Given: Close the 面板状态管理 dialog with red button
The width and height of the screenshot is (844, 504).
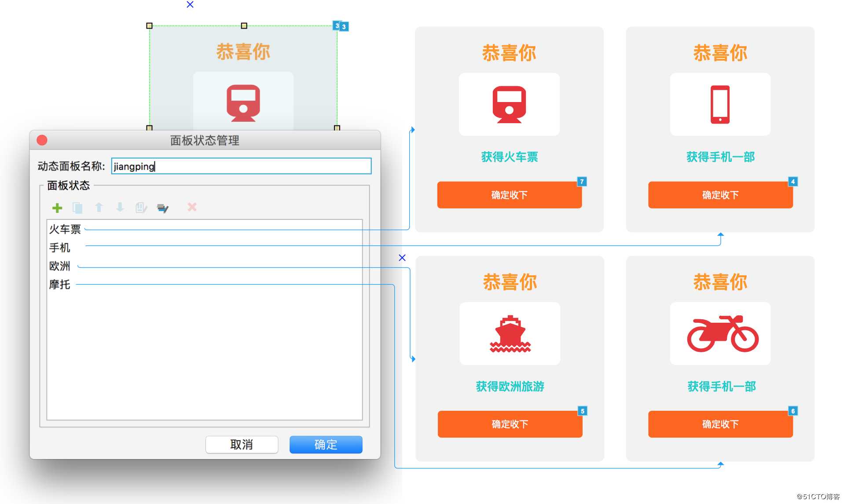Looking at the screenshot, I should pos(42,140).
